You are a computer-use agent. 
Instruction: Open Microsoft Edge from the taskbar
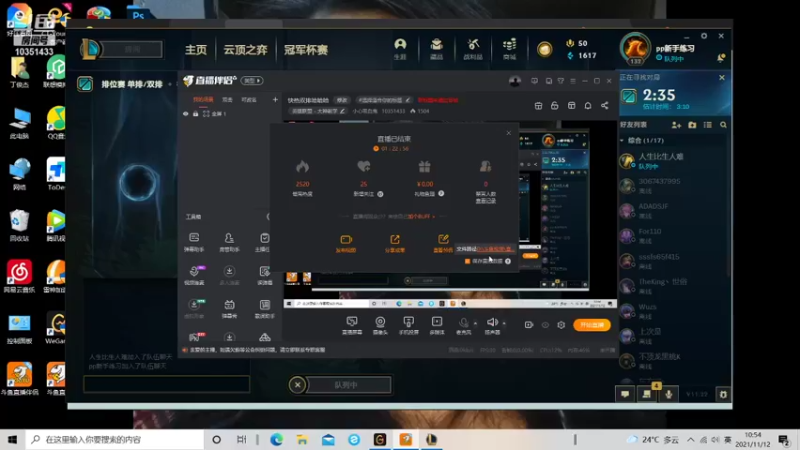(277, 439)
